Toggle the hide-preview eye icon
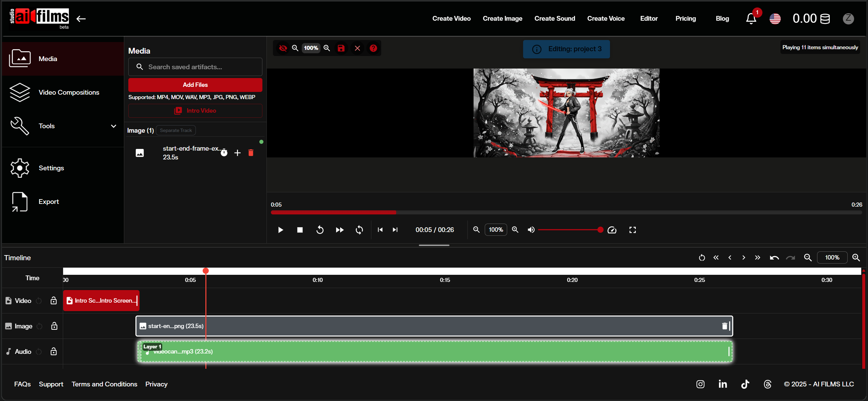Image resolution: width=868 pixels, height=401 pixels. pyautogui.click(x=283, y=48)
